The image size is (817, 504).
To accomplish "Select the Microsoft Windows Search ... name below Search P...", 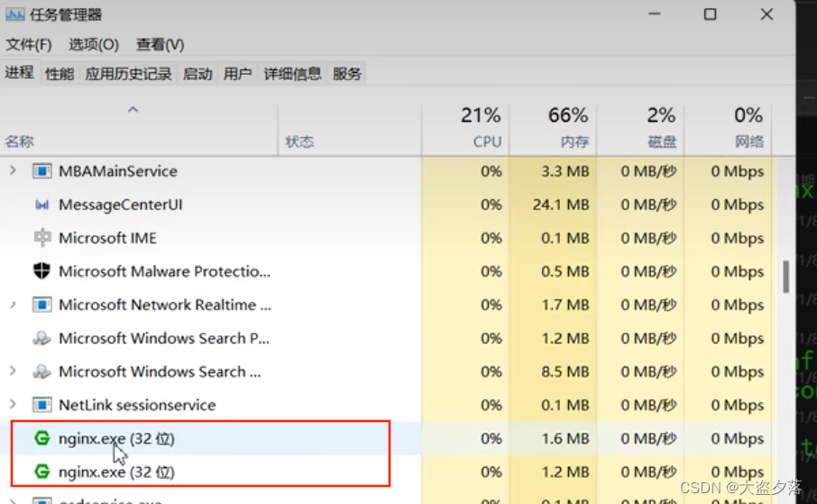I will tap(160, 371).
